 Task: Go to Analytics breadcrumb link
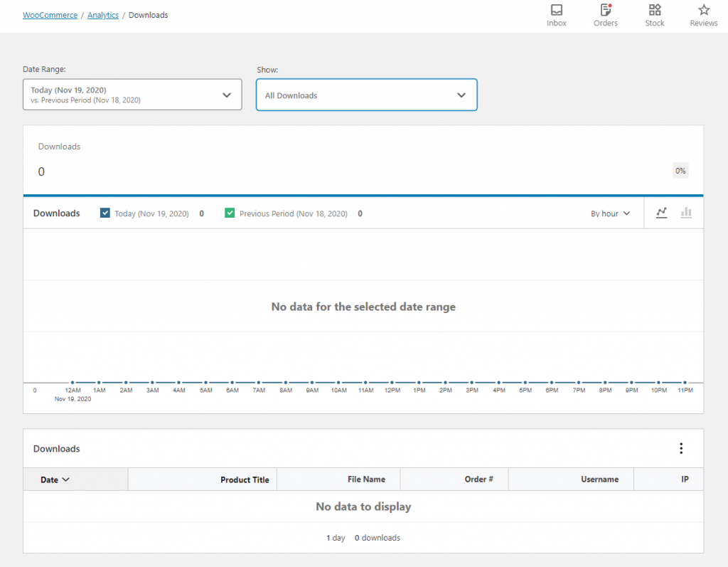click(103, 15)
